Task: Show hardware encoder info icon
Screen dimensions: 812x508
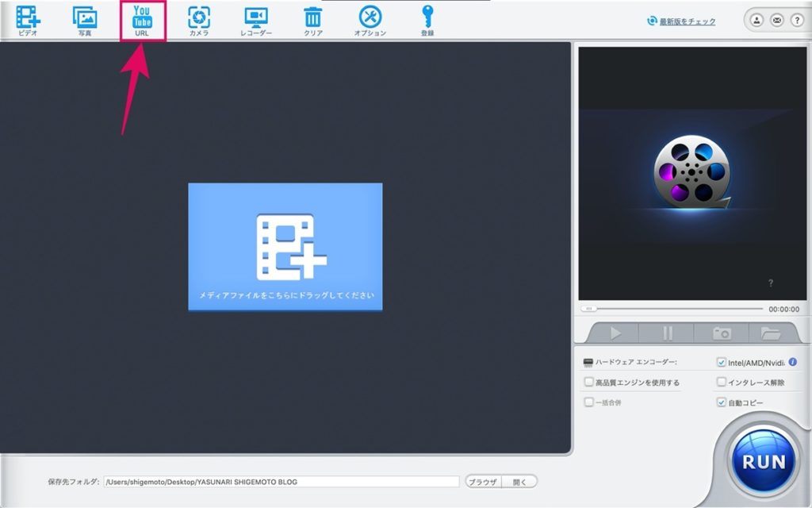Action: pos(793,362)
